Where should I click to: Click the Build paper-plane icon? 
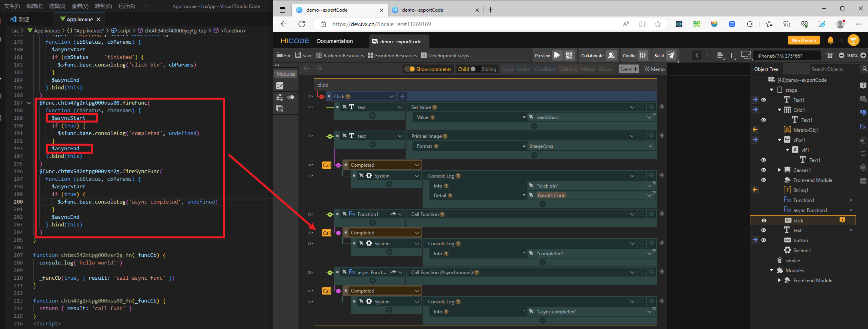(672, 55)
